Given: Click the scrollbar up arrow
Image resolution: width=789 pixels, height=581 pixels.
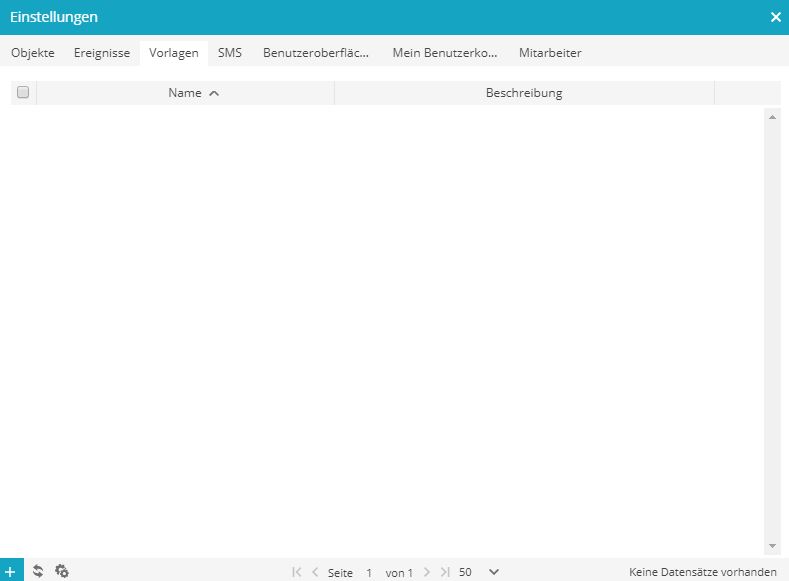Looking at the screenshot, I should pos(772,117).
